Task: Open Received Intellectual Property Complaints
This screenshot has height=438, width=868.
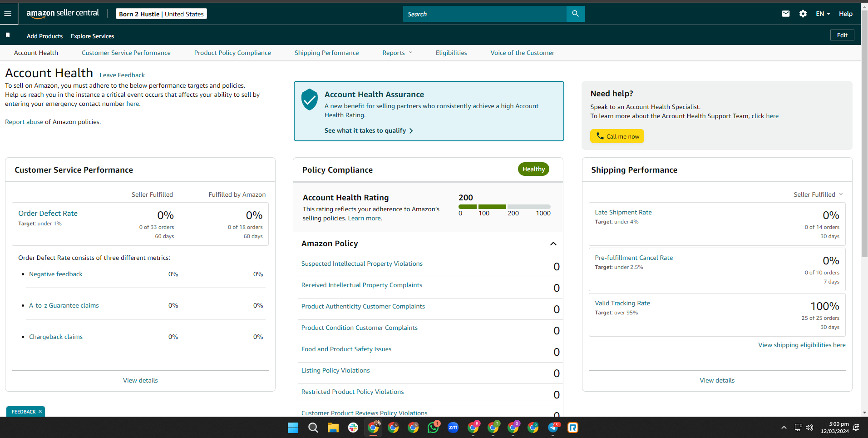Action: [362, 285]
